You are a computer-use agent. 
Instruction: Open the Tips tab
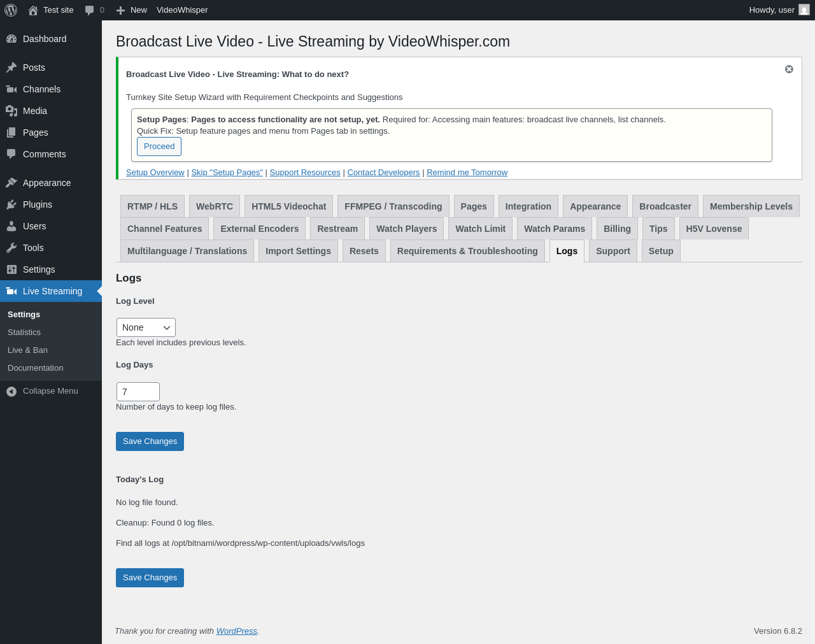(658, 229)
